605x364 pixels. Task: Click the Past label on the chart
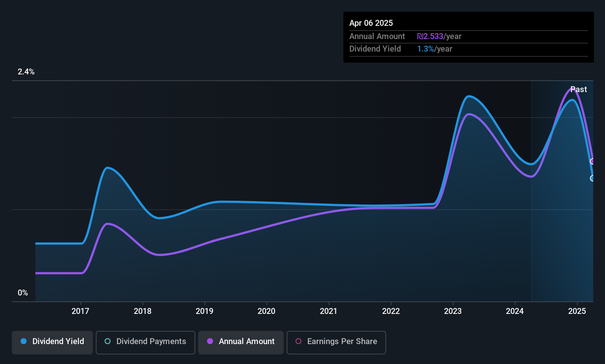pos(578,90)
